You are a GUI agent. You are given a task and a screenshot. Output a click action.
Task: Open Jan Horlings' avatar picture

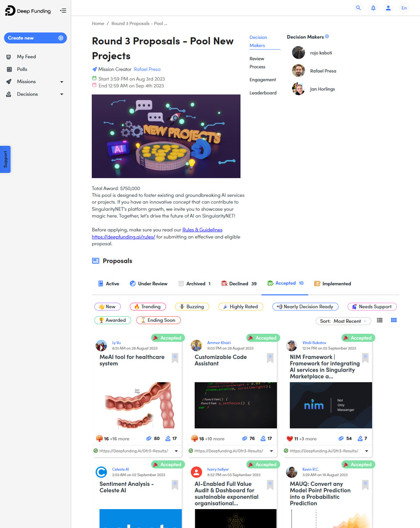pyautogui.click(x=299, y=89)
